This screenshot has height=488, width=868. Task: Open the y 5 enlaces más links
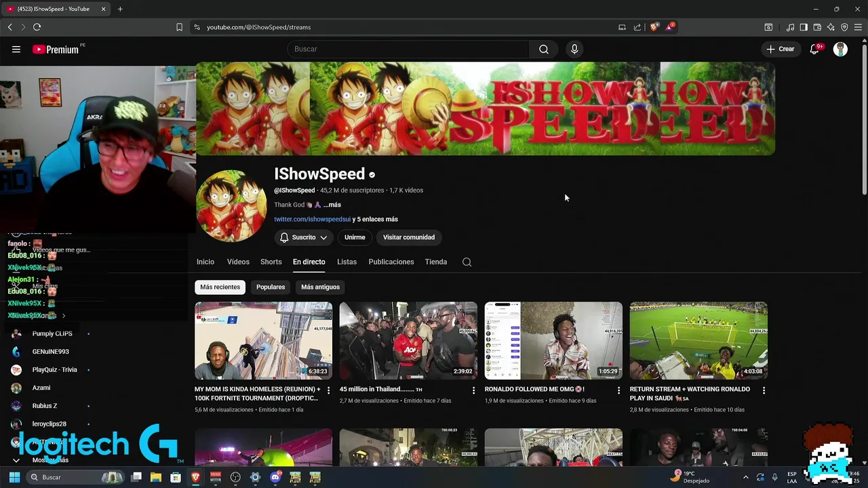click(375, 219)
